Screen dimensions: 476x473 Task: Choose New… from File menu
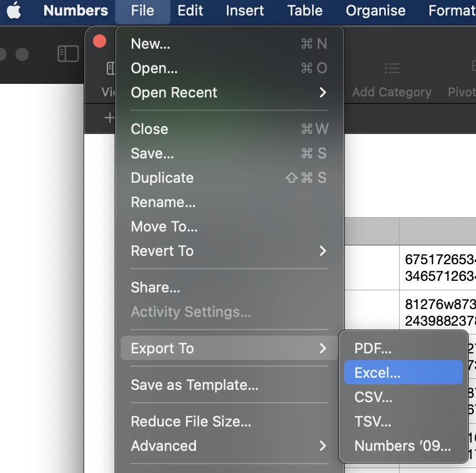pos(230,44)
